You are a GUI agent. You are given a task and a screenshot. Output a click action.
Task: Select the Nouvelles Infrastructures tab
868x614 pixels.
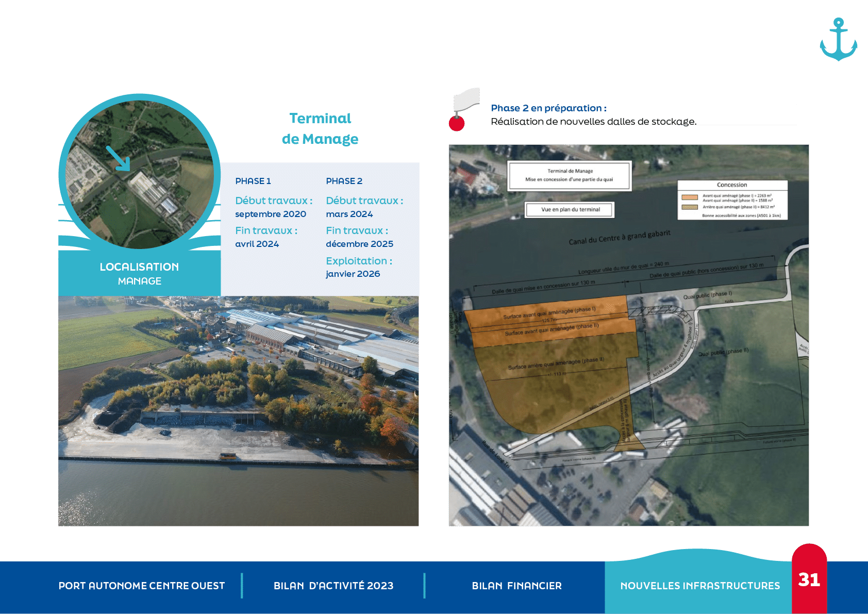pyautogui.click(x=699, y=586)
